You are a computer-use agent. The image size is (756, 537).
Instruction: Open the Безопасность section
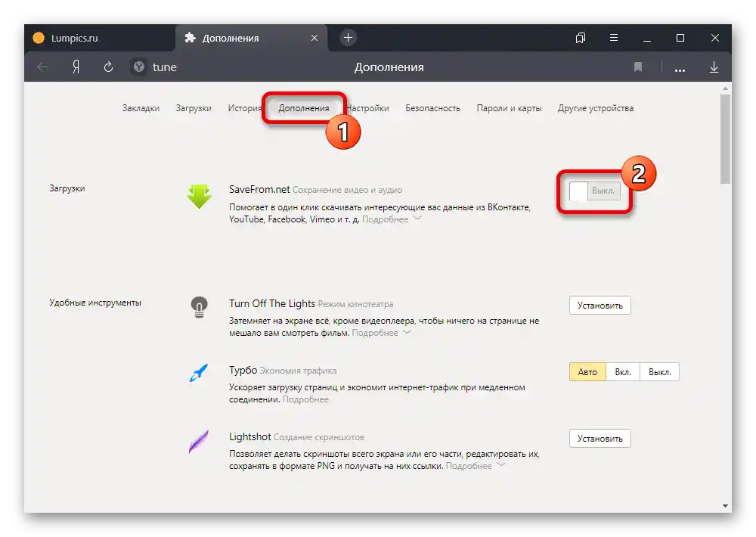click(432, 108)
